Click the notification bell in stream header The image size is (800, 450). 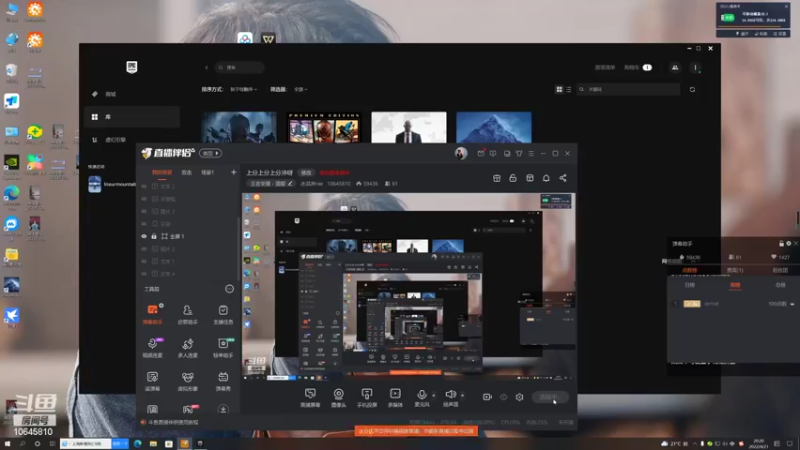pos(546,178)
